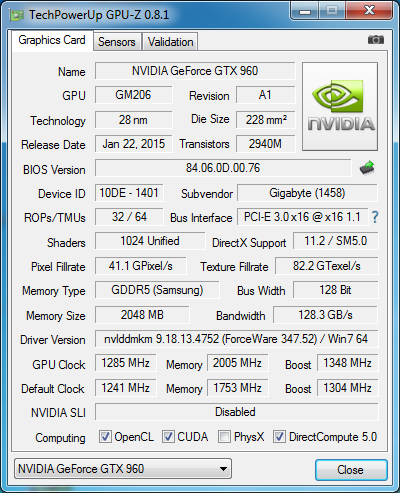Select the GPU field GM206
This screenshot has width=400, height=493.
pos(133,95)
